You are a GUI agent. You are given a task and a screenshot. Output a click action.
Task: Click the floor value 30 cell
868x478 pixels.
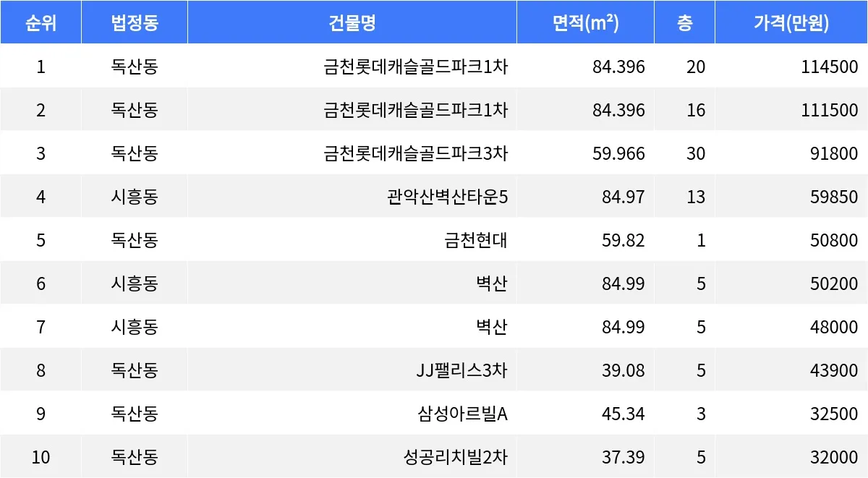point(696,154)
